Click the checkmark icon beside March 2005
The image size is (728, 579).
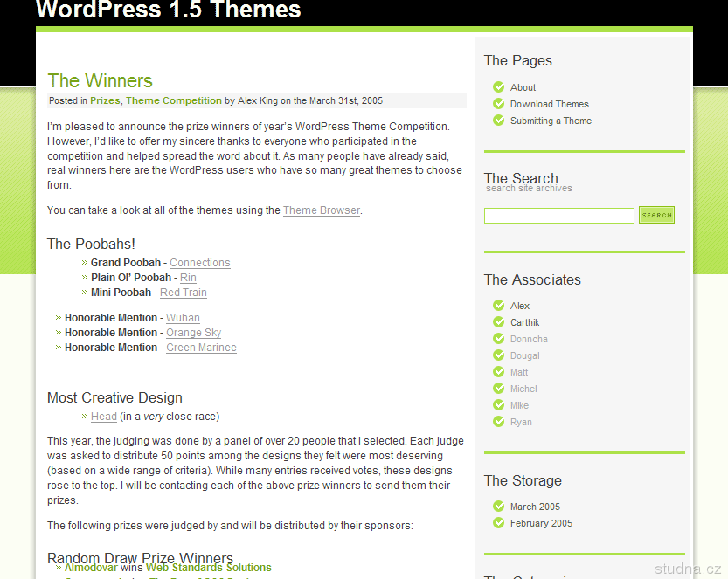[499, 507]
